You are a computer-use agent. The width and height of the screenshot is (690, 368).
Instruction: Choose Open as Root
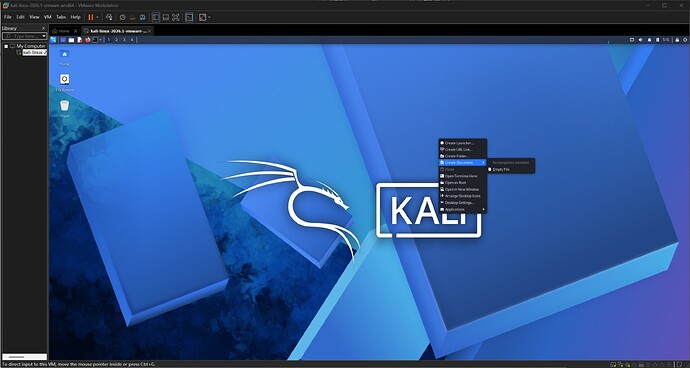click(x=462, y=183)
